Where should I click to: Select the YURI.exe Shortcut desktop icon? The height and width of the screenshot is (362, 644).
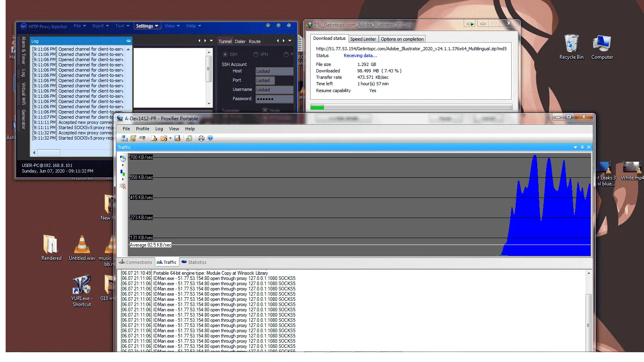(82, 291)
